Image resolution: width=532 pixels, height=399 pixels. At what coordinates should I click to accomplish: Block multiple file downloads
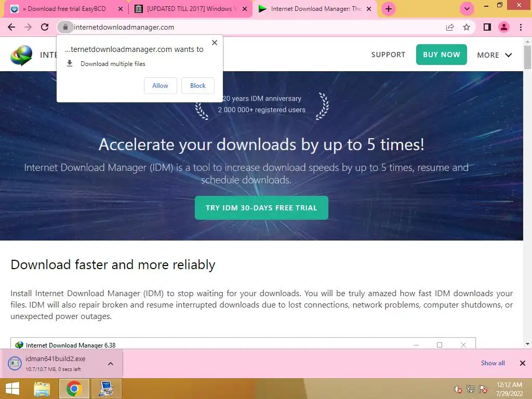point(198,86)
